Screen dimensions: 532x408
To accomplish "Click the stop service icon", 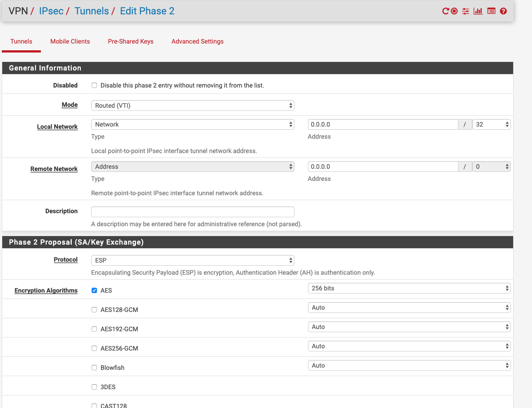I will tap(454, 11).
